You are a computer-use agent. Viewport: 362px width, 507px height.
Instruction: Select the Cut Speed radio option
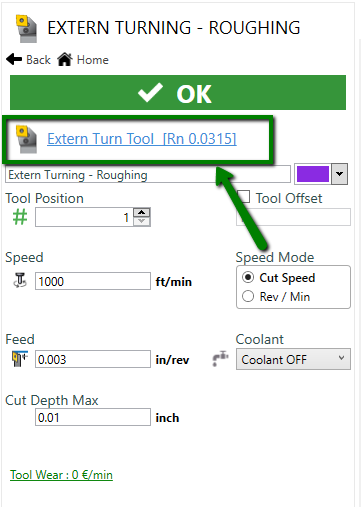[248, 277]
